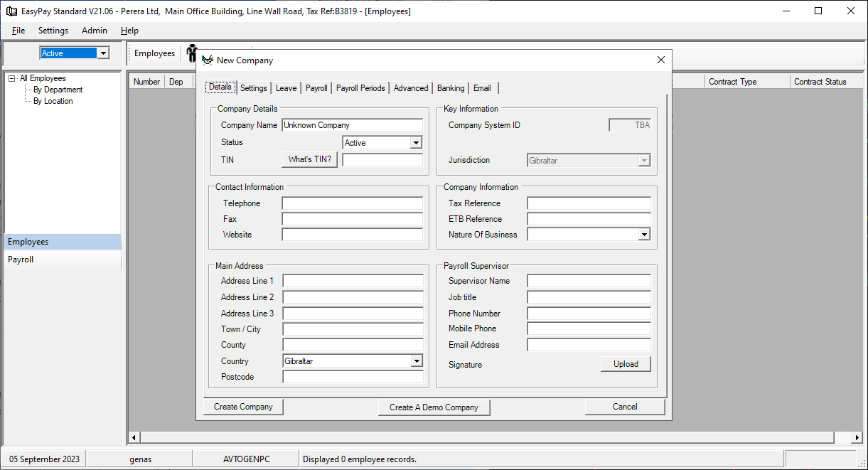Open the Payroll section in left panel

[63, 260]
